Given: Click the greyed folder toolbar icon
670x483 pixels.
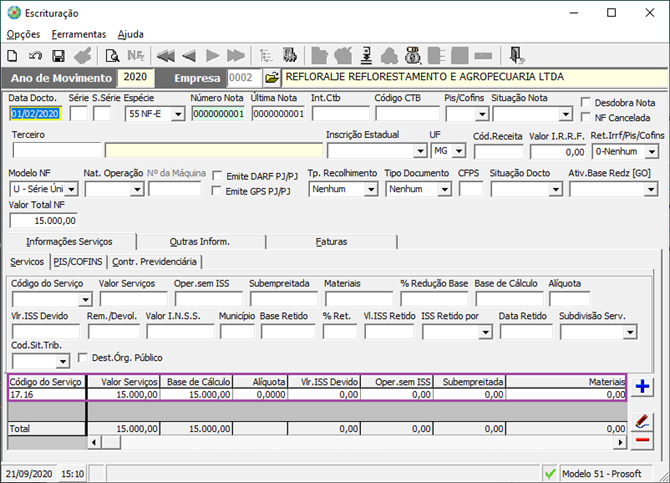Looking at the screenshot, I should pos(319,56).
